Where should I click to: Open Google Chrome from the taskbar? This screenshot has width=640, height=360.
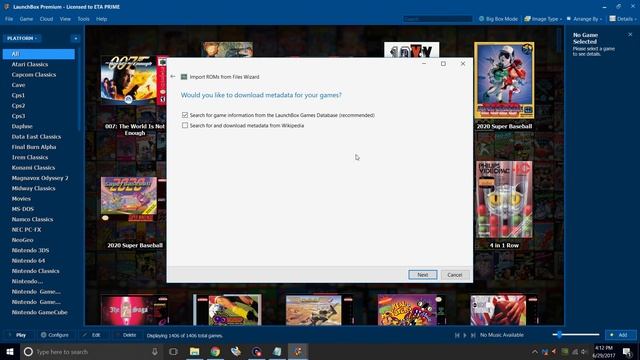pos(215,351)
